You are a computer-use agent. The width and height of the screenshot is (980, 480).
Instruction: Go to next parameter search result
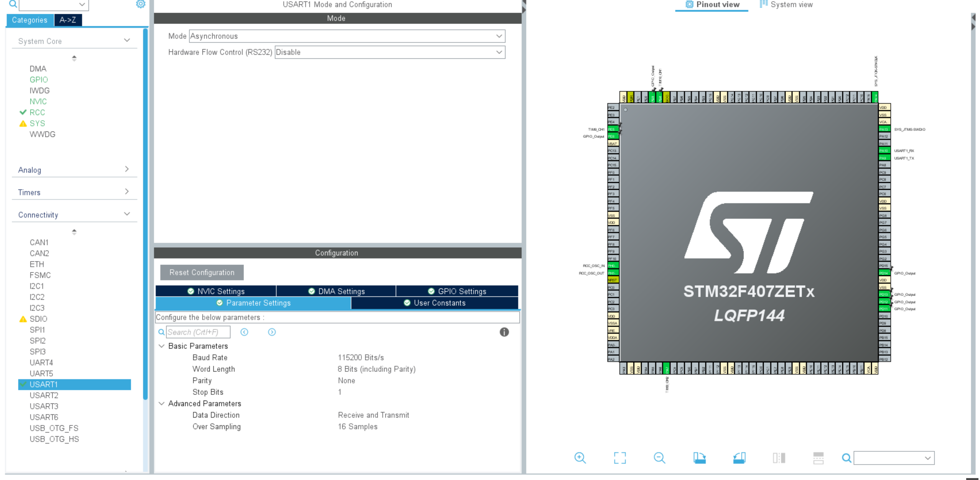coord(272,332)
